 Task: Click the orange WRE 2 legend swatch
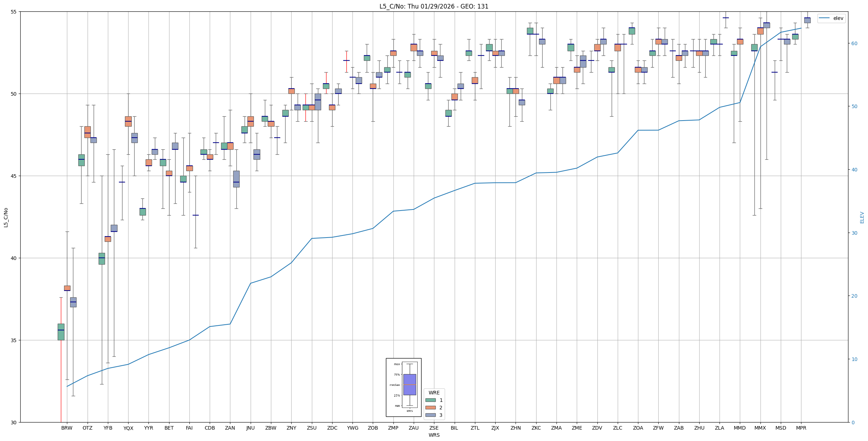pos(430,408)
